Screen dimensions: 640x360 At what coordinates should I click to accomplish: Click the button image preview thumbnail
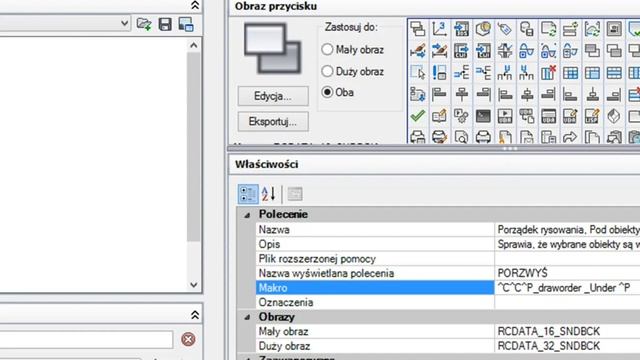272,48
